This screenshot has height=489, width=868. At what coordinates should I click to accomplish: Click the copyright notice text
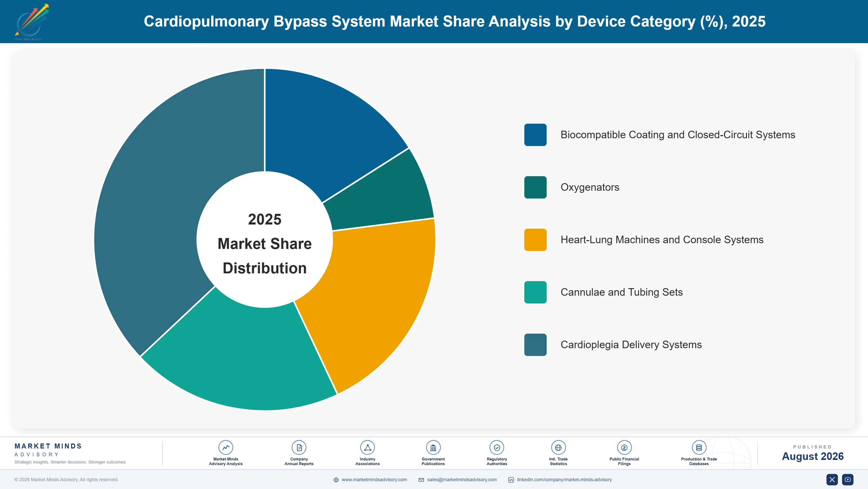[66, 480]
